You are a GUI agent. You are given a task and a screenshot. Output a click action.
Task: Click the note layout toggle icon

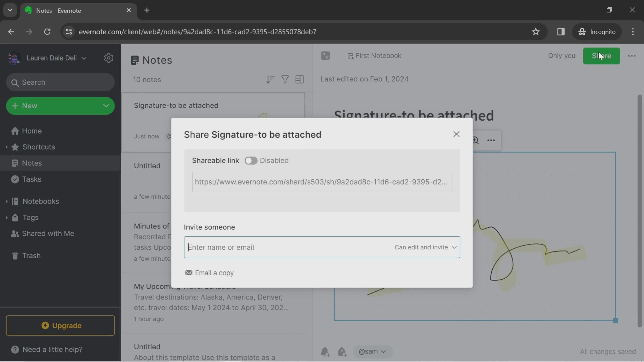299,80
